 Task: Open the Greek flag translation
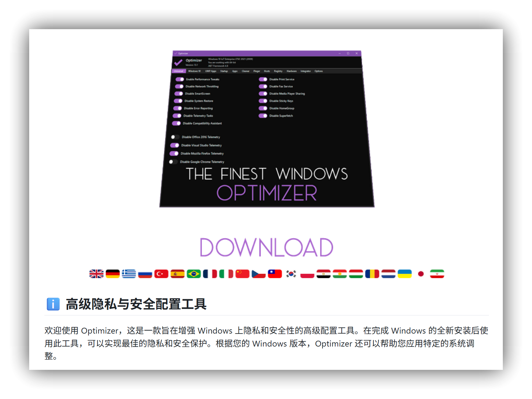(129, 274)
